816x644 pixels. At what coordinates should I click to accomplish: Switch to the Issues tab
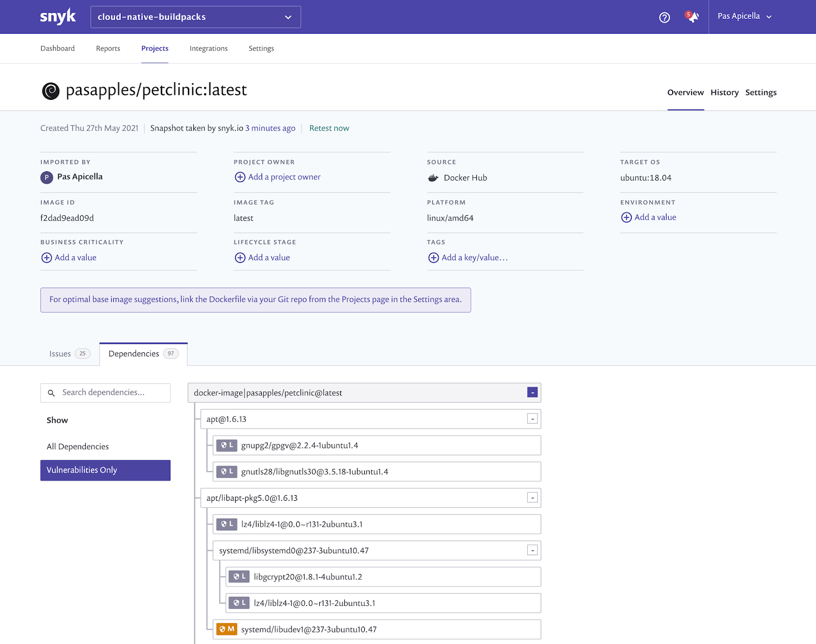point(69,354)
